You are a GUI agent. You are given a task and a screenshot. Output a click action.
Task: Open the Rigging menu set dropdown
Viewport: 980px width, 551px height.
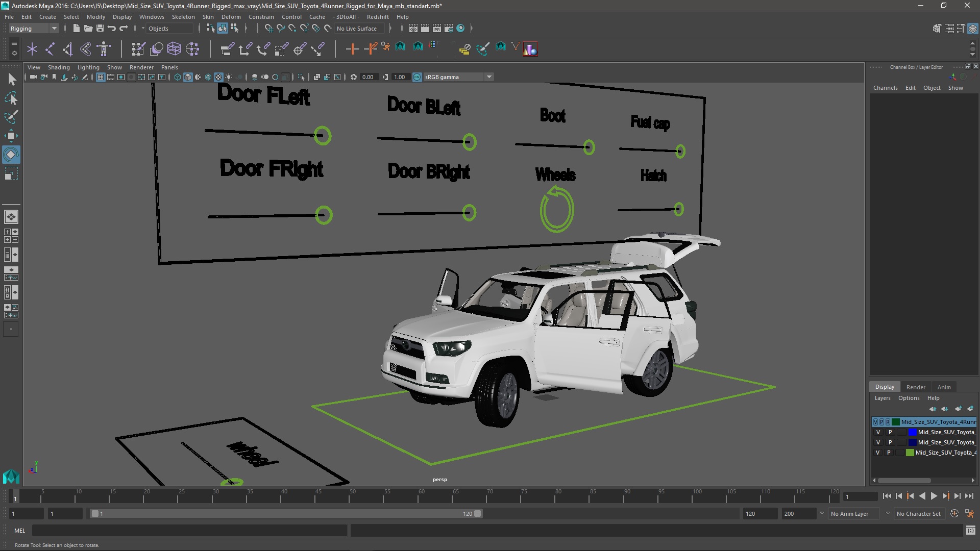tap(34, 29)
